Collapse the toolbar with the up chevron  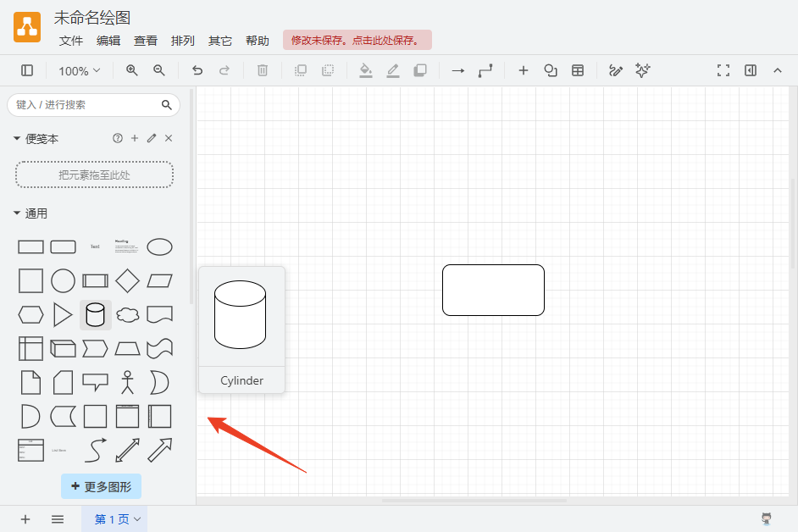point(777,70)
